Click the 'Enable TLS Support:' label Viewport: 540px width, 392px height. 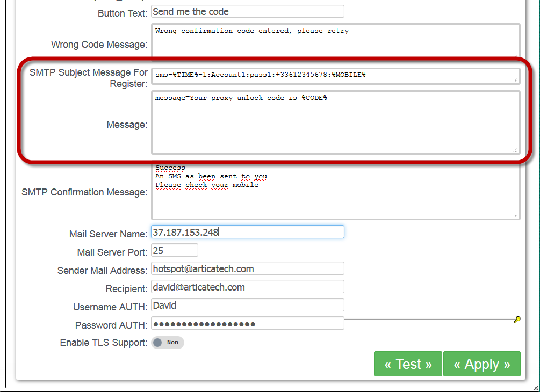pos(104,343)
